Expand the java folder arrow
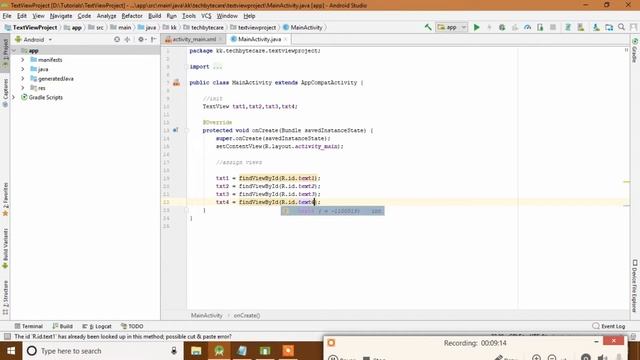The height and width of the screenshot is (360, 640). (x=23, y=69)
